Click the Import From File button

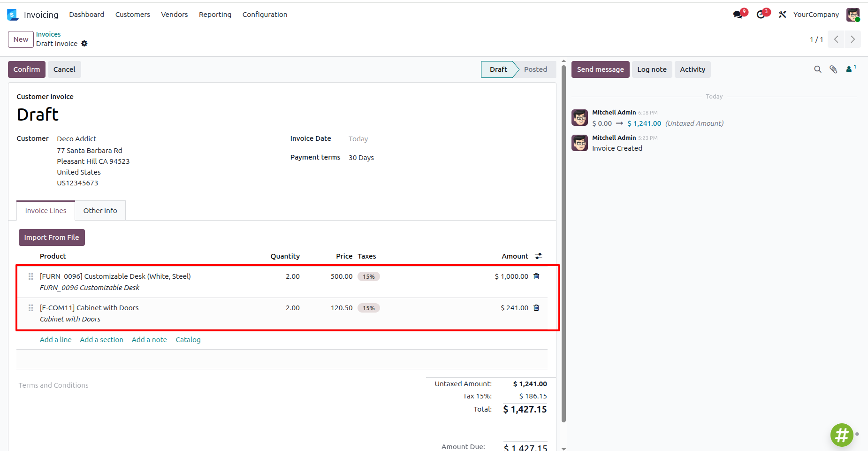point(52,237)
